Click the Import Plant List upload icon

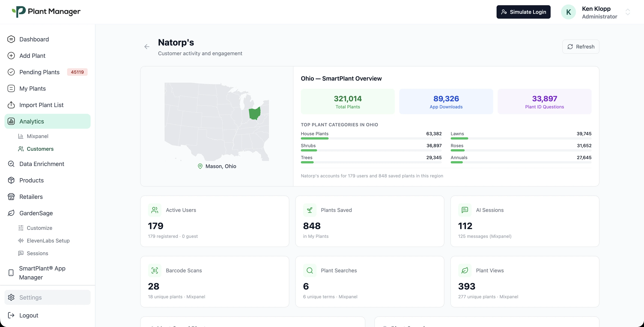tap(11, 105)
